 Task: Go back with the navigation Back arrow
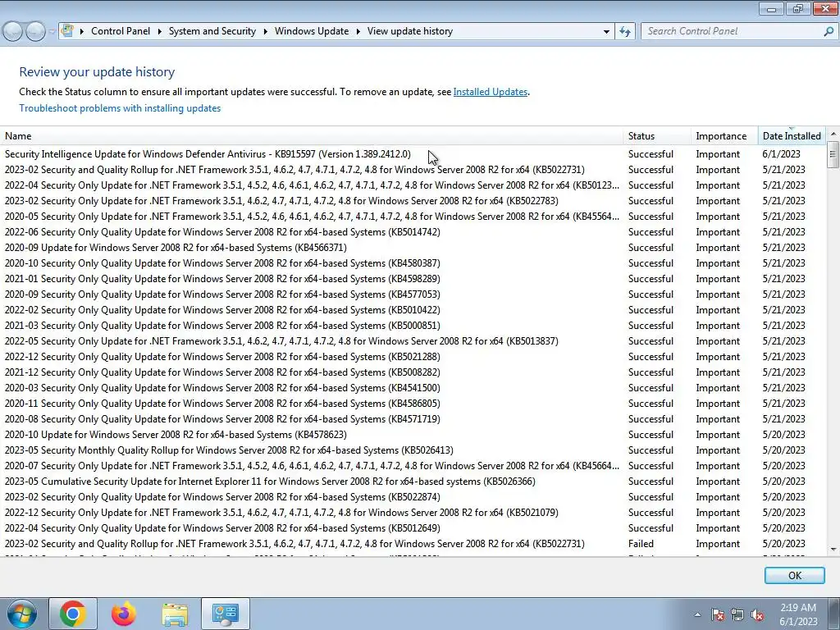tap(13, 32)
